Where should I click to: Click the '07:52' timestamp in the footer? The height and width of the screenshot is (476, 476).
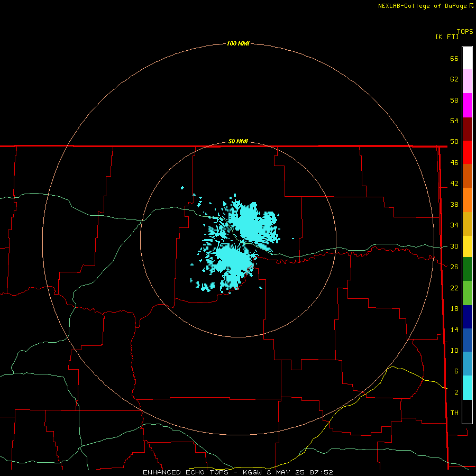pyautogui.click(x=321, y=472)
